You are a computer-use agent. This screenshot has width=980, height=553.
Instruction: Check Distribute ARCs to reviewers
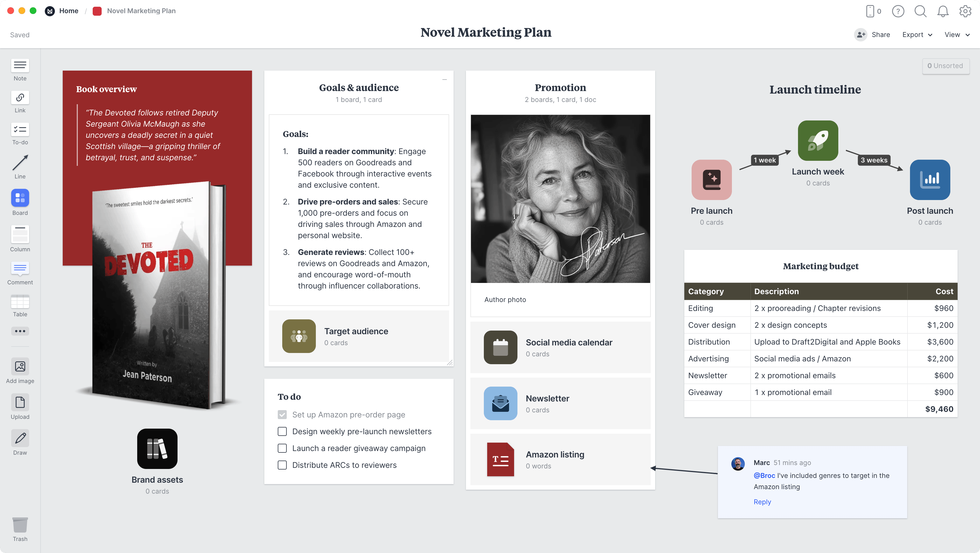pyautogui.click(x=282, y=465)
